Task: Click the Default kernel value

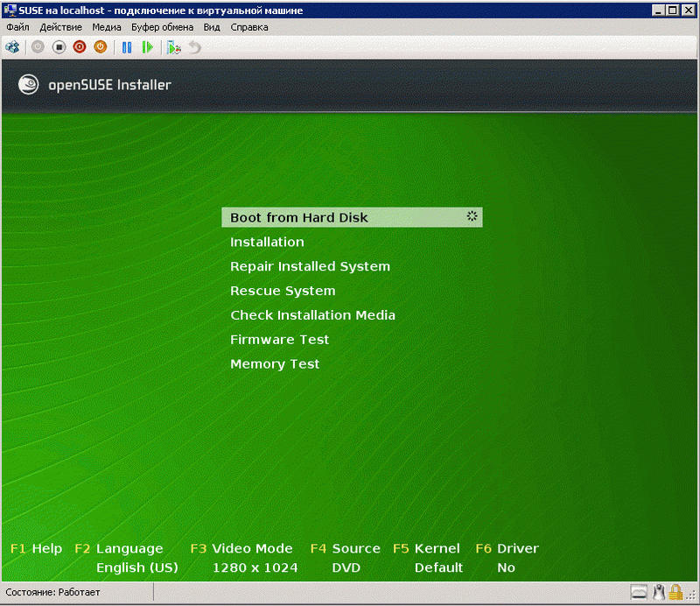Action: (438, 567)
